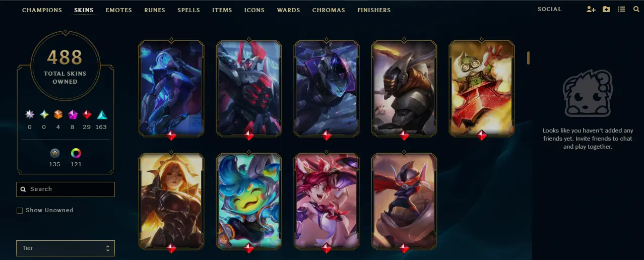Click the orange gem rarity icon showing 4

click(x=58, y=114)
